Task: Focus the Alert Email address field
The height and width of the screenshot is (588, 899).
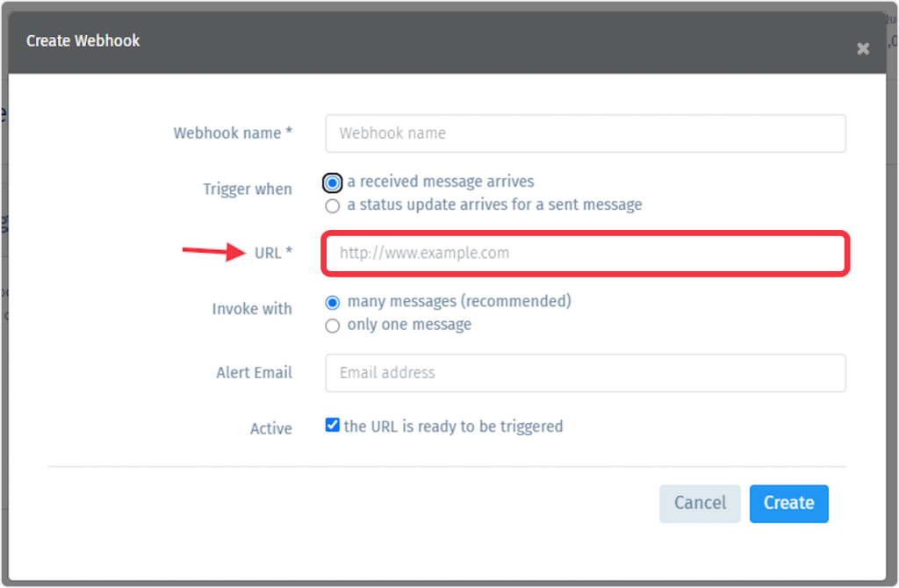Action: click(586, 373)
